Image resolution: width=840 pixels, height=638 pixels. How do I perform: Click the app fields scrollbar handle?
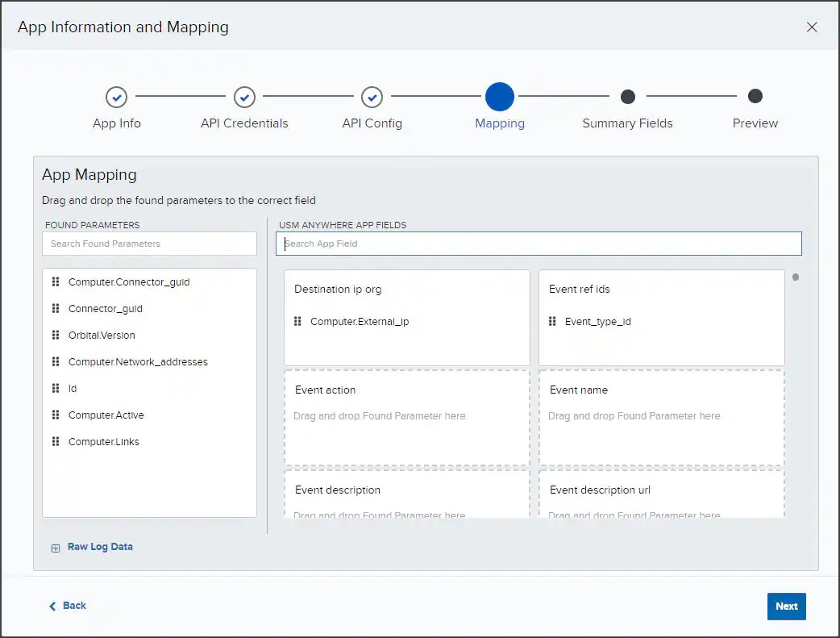tap(796, 277)
